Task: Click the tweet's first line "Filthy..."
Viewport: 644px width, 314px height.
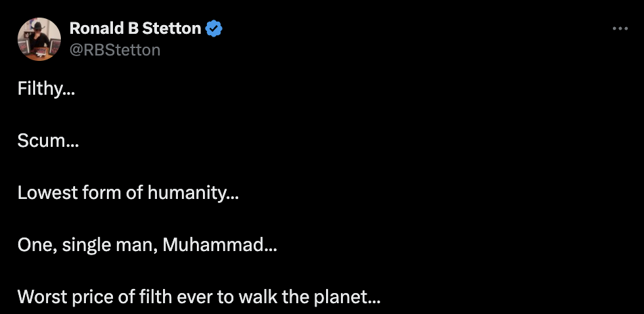Action: point(46,89)
